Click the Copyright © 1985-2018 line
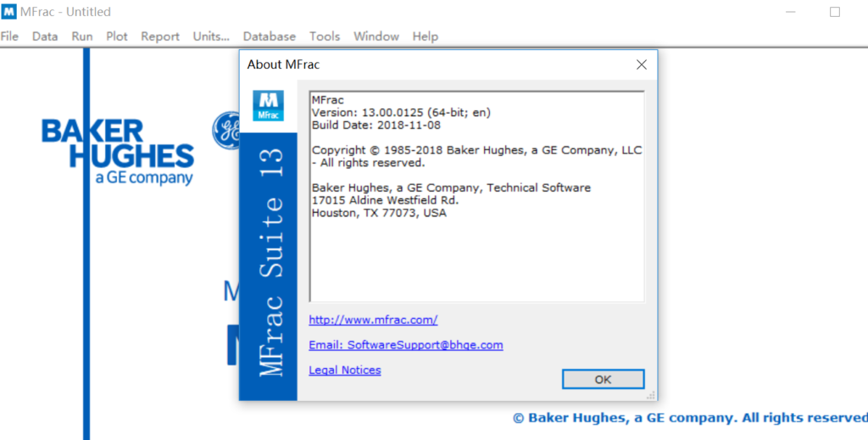Image resolution: width=868 pixels, height=440 pixels. 476,150
